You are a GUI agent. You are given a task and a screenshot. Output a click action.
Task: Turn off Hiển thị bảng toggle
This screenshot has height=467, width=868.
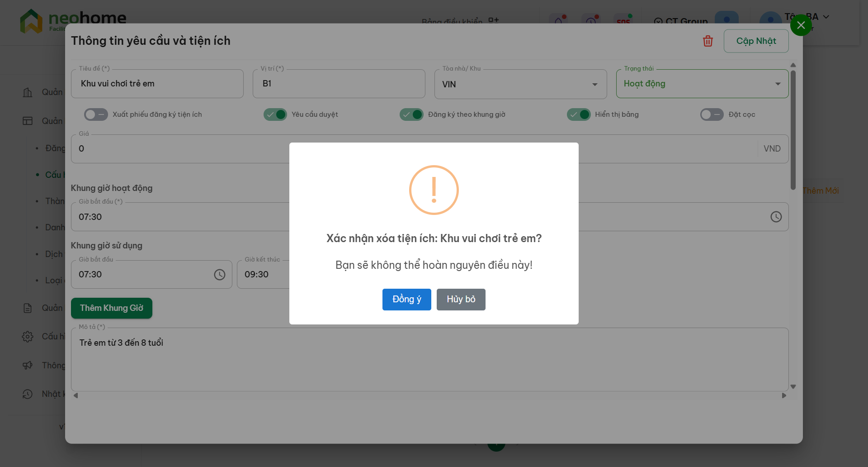pyautogui.click(x=579, y=114)
